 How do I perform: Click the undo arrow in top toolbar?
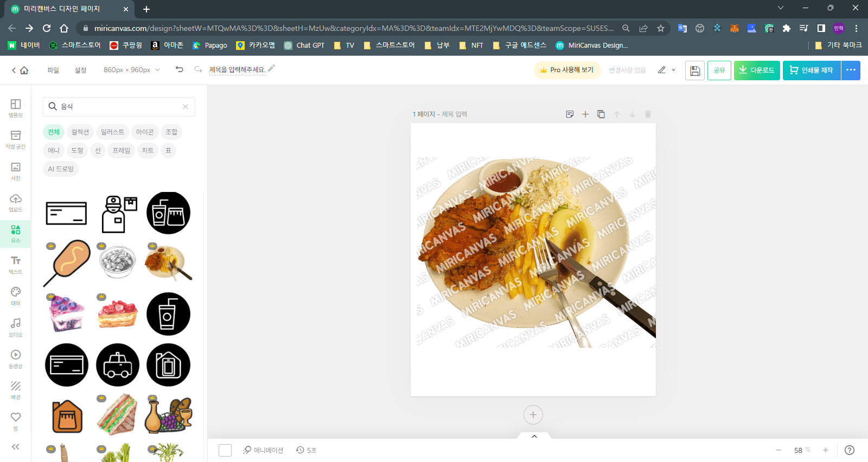pyautogui.click(x=180, y=69)
